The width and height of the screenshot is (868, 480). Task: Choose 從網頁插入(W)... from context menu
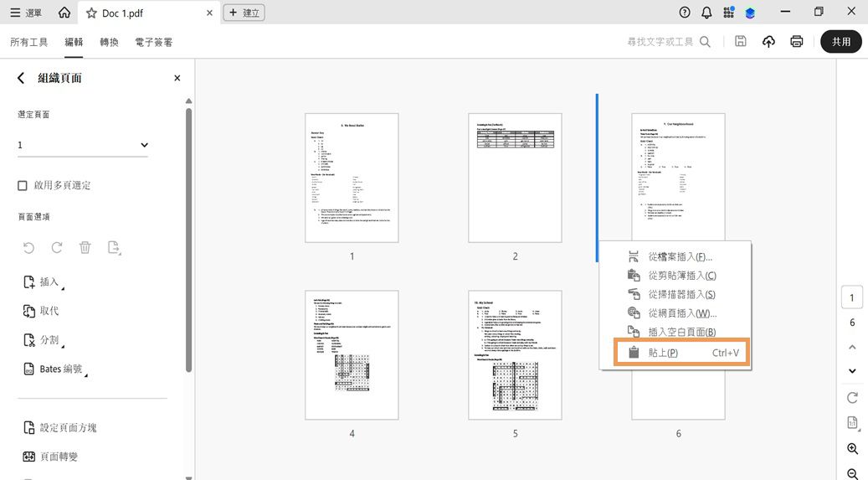[675, 313]
